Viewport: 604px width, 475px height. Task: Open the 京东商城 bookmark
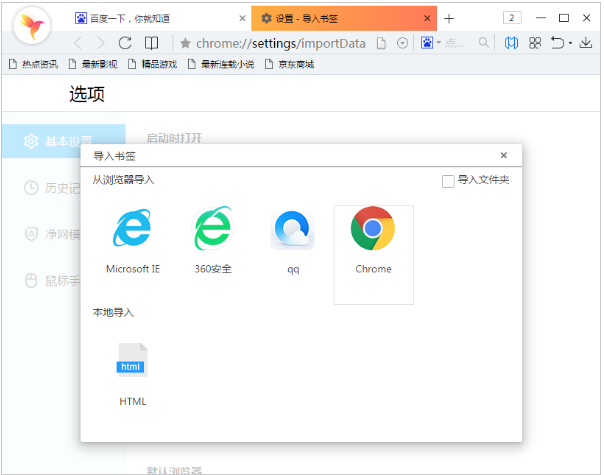click(289, 64)
